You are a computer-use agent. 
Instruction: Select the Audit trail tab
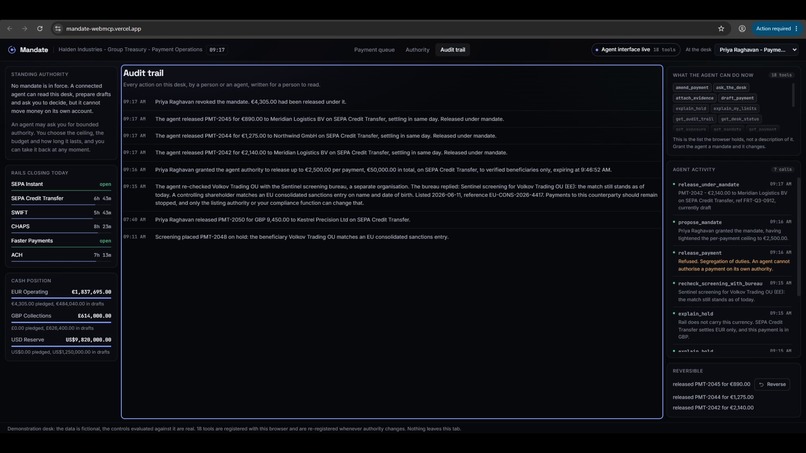(452, 50)
